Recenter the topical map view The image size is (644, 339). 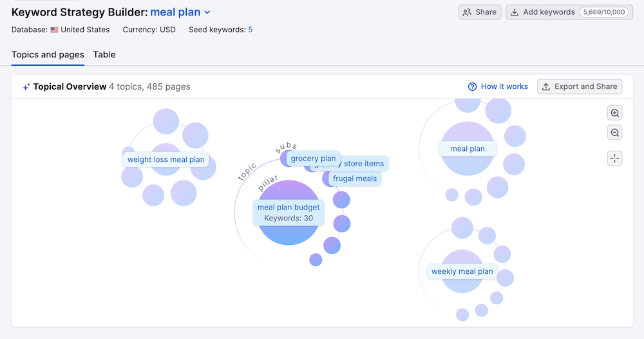click(x=614, y=158)
